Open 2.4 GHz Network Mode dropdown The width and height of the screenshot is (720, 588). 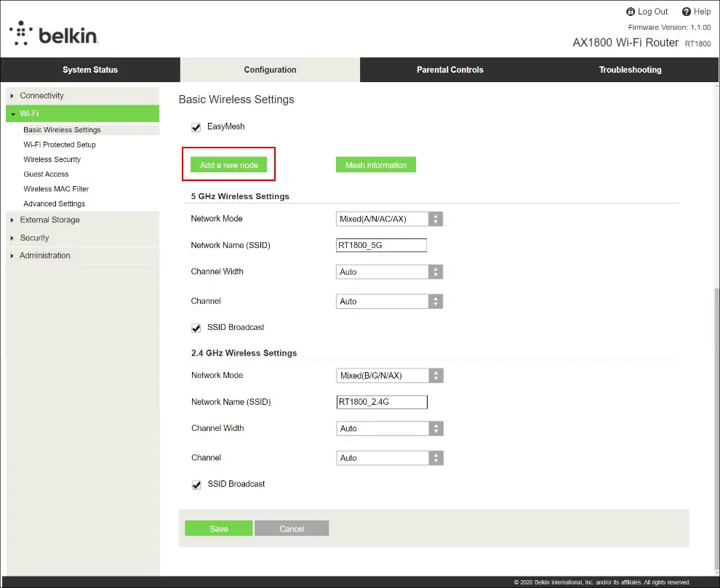pyautogui.click(x=390, y=376)
